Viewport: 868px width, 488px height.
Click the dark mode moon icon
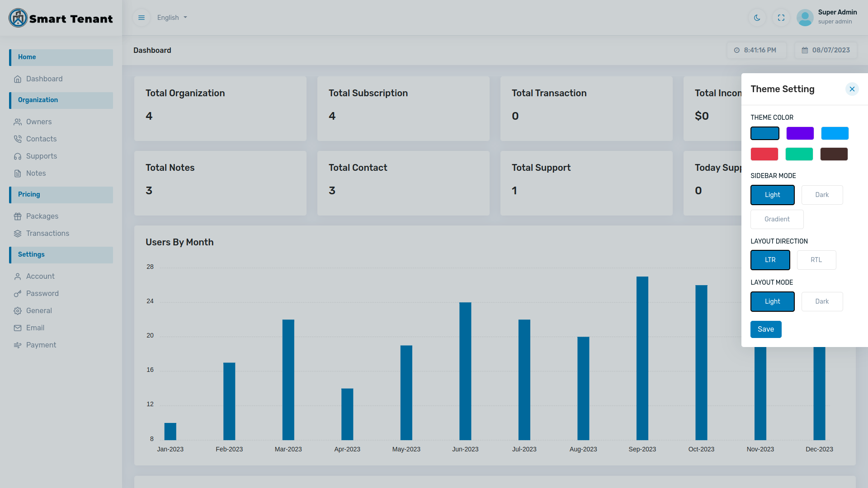click(x=757, y=18)
